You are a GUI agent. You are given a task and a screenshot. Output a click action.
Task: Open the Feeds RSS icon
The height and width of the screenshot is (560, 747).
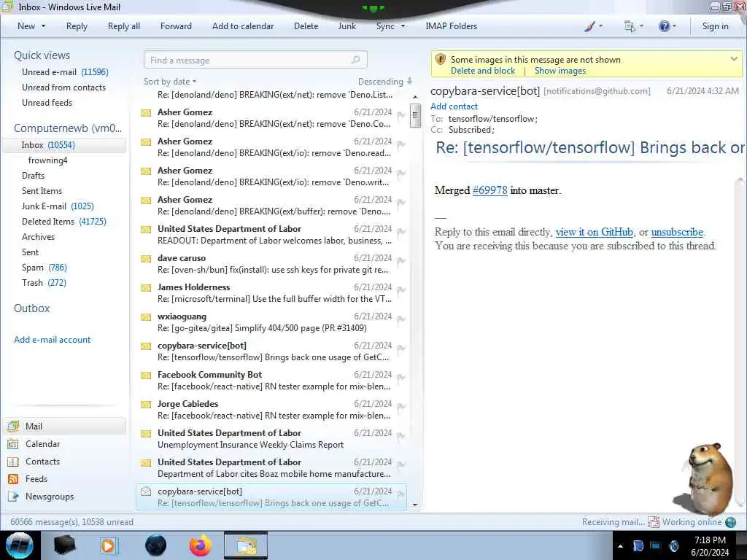(x=13, y=479)
